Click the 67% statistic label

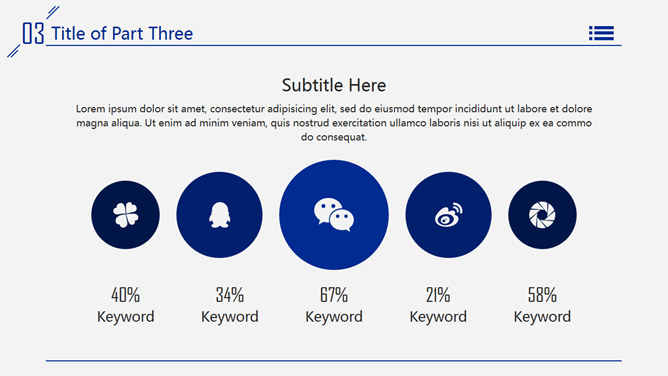(x=334, y=295)
